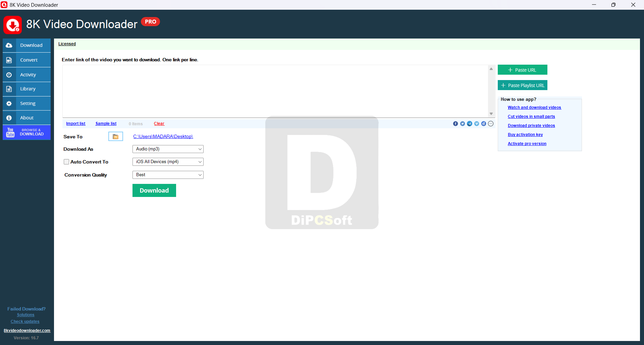644x345 pixels.
Task: Click the Save To label
Action: tap(73, 137)
